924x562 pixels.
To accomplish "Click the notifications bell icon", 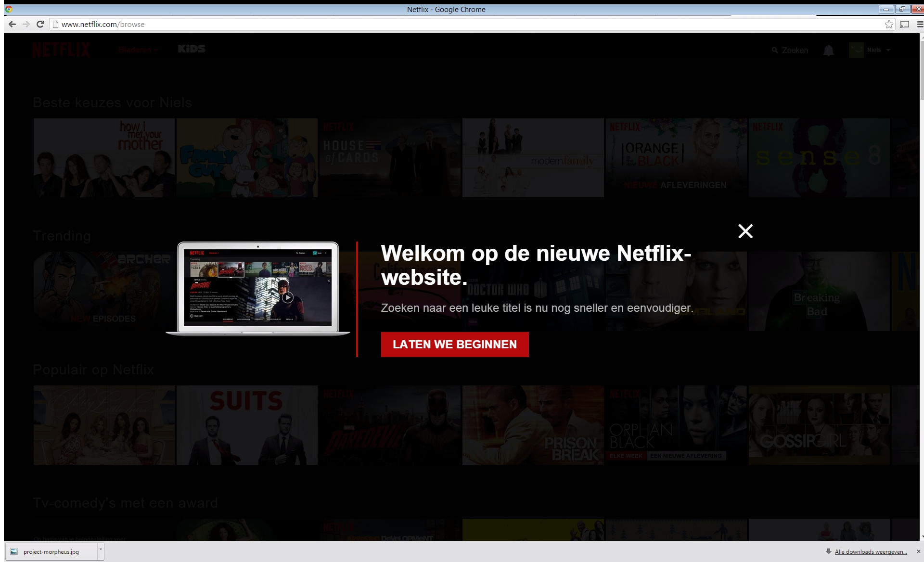I will [828, 50].
